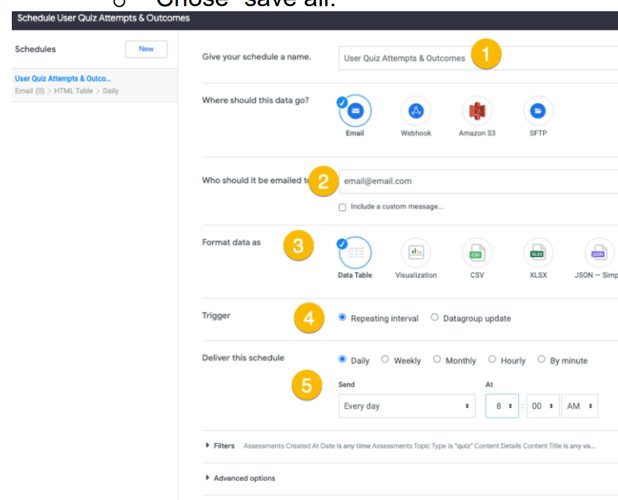Click the New schedule button
The width and height of the screenshot is (618, 500).
(x=146, y=49)
